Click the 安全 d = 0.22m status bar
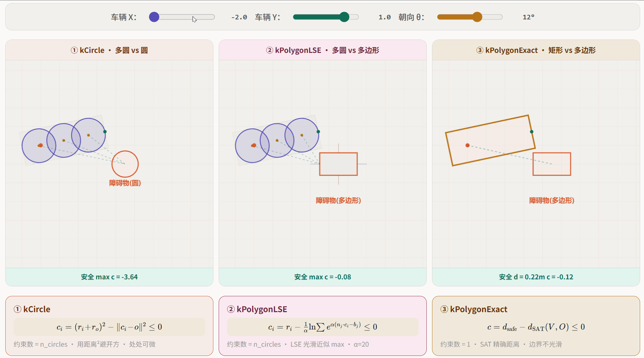The width and height of the screenshot is (644, 358). point(536,277)
